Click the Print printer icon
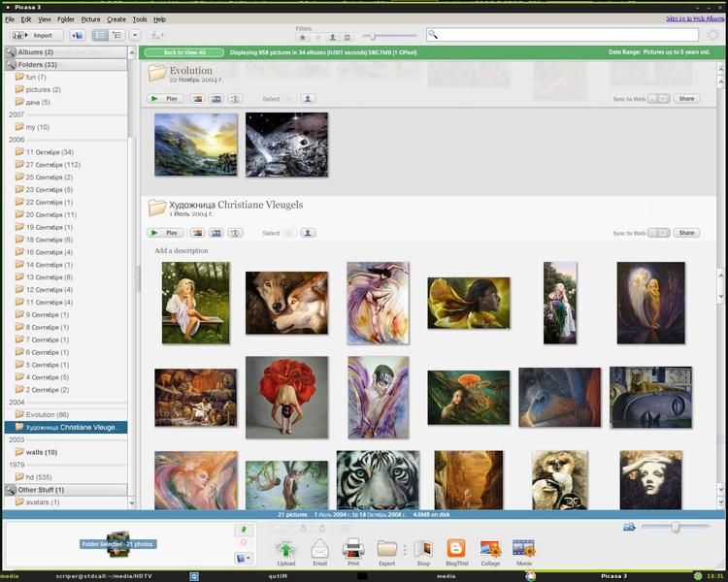 (353, 549)
